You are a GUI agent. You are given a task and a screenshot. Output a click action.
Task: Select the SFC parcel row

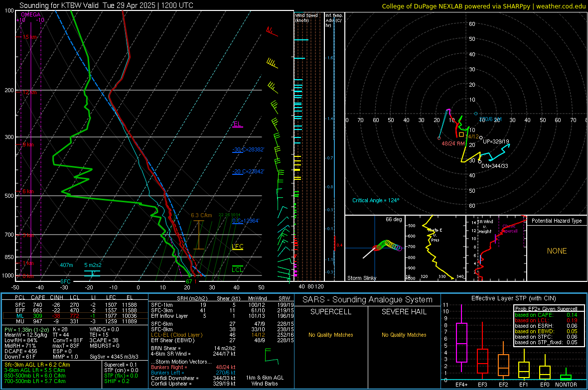click(x=75, y=305)
